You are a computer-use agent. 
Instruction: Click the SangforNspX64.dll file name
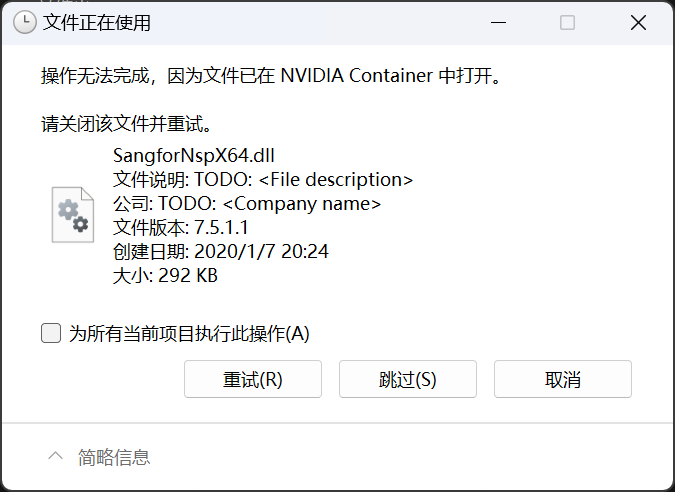click(x=194, y=156)
